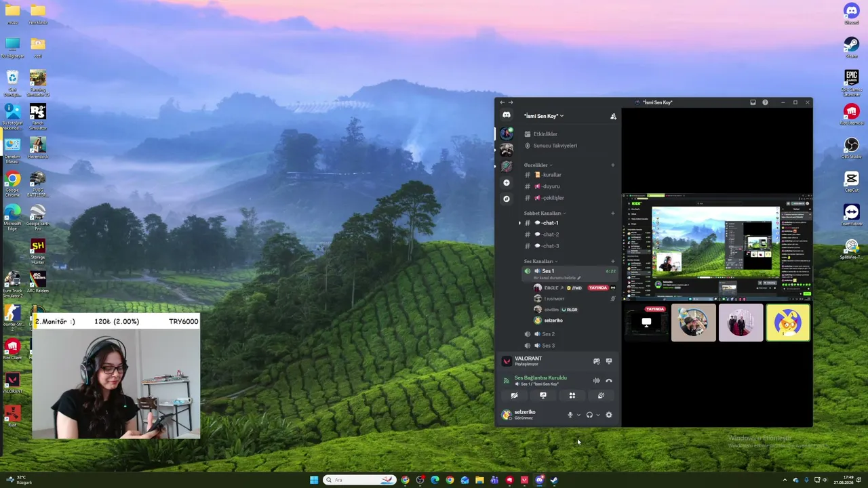
Task: Toggle microphone mute in Discord user panel
Action: [570, 415]
